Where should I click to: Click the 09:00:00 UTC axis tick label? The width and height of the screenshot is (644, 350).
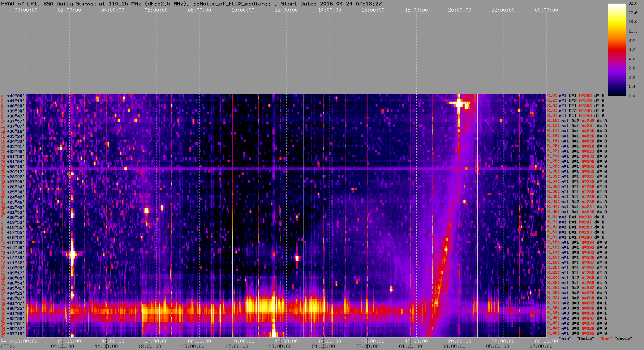[62, 346]
